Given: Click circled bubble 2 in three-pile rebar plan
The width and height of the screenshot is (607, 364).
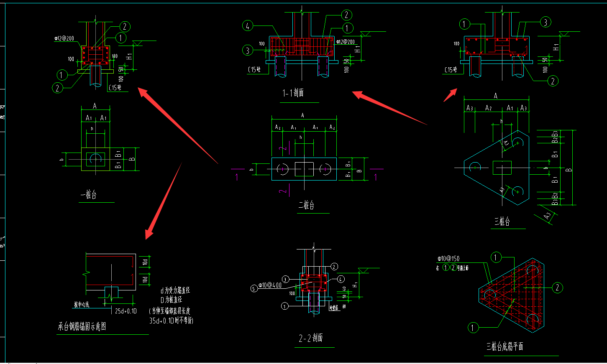Looking at the screenshot, I should tap(557, 288).
